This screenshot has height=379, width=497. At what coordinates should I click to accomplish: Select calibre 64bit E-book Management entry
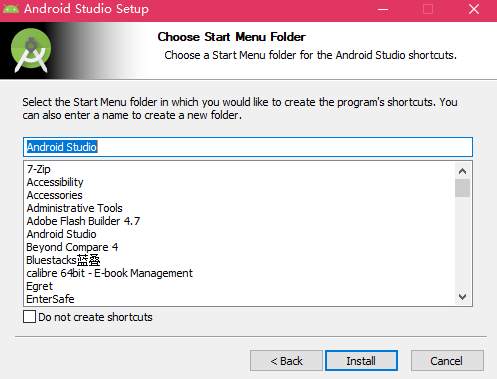(x=110, y=273)
